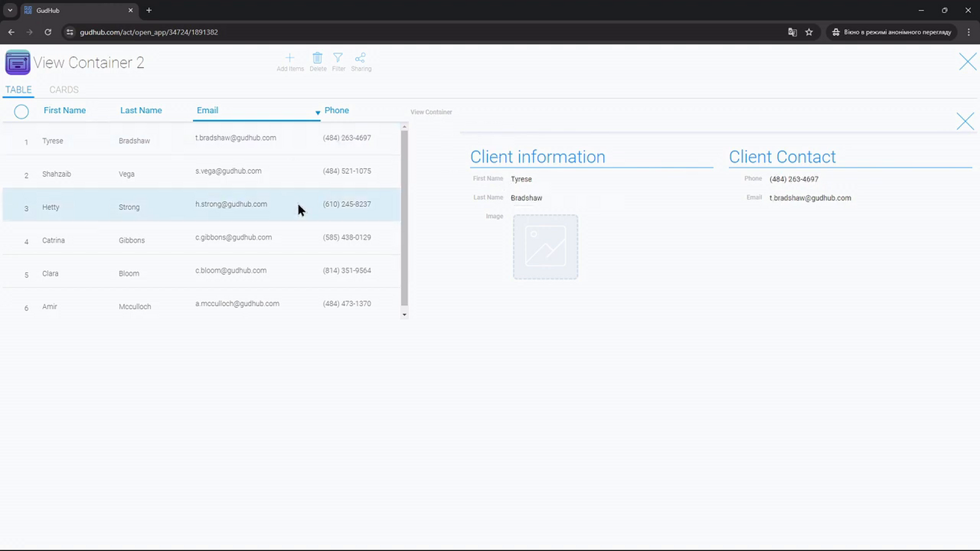Open the Sharing icon
Image resolution: width=980 pixels, height=551 pixels.
pyautogui.click(x=360, y=58)
